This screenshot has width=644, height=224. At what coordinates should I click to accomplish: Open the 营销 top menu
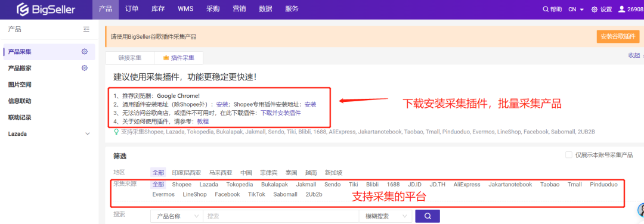coord(240,9)
